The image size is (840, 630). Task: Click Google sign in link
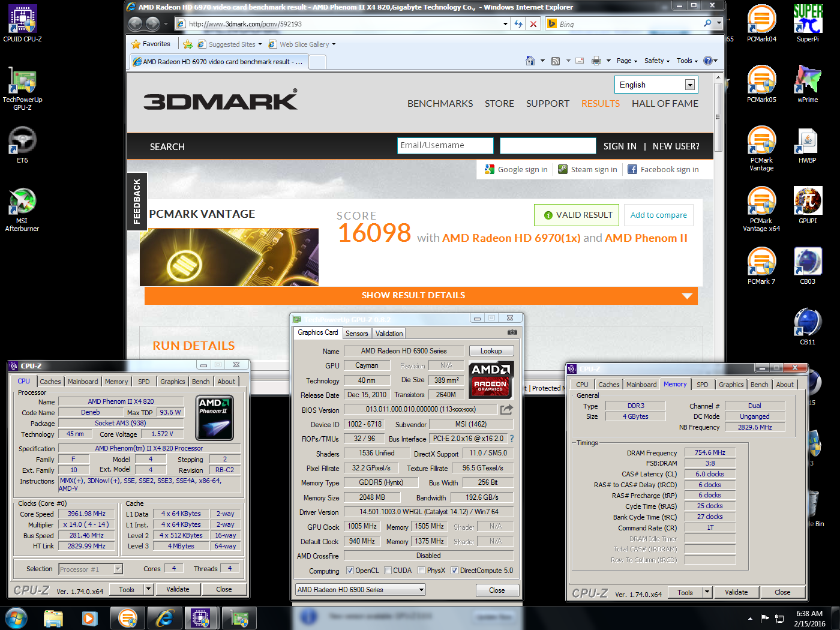[x=516, y=170]
